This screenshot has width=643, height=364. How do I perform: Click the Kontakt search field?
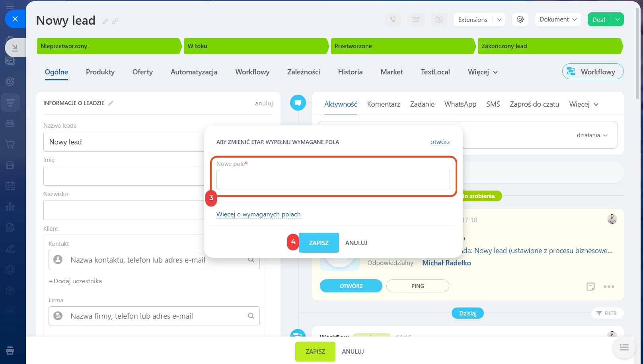[154, 260]
